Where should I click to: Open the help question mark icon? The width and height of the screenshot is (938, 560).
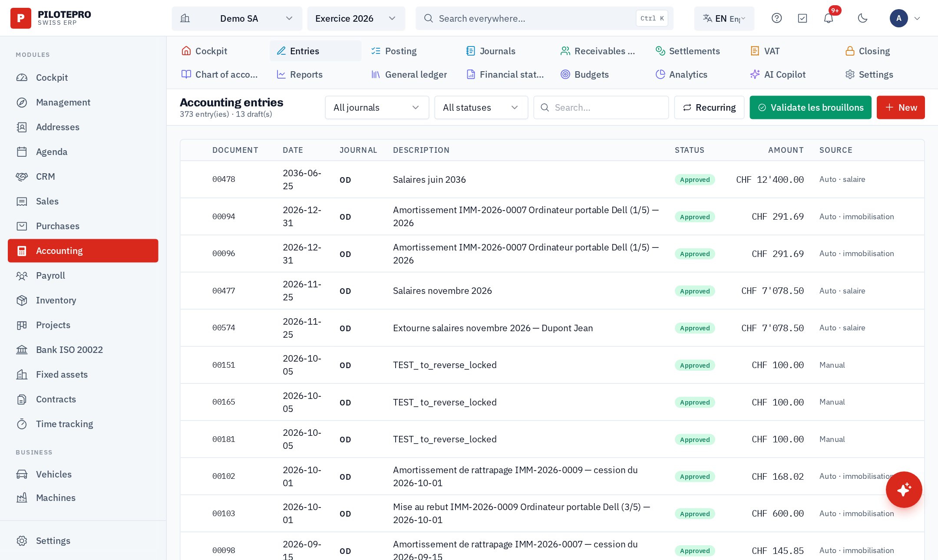776,18
